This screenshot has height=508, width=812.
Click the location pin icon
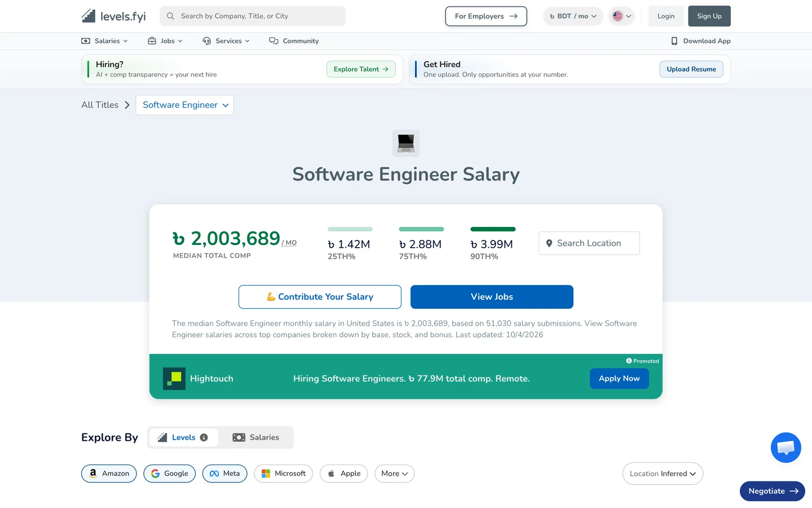tap(549, 243)
